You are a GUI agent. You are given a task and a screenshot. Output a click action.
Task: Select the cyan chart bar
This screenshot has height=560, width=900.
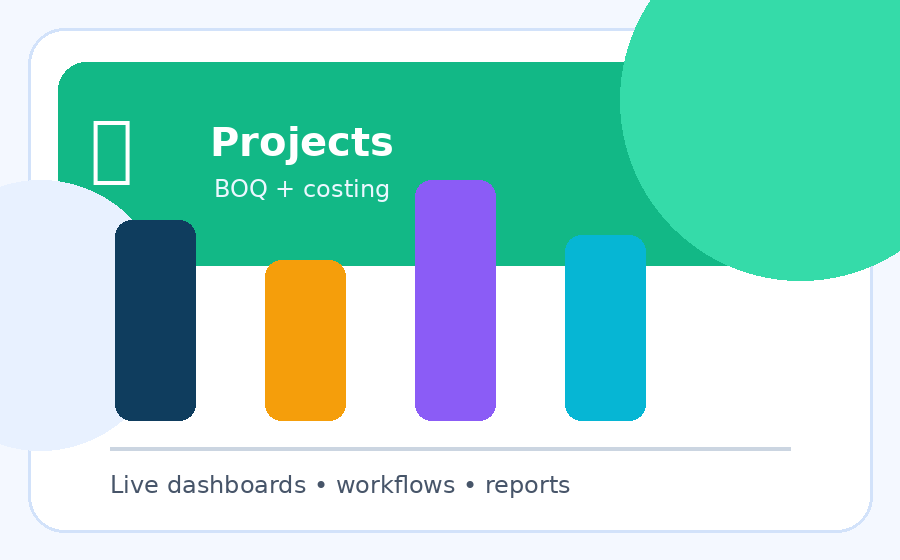[606, 328]
